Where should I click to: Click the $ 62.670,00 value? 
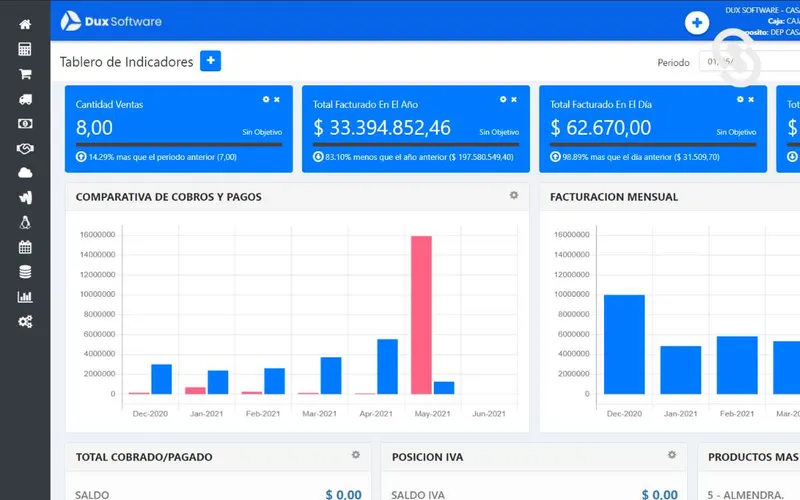601,128
